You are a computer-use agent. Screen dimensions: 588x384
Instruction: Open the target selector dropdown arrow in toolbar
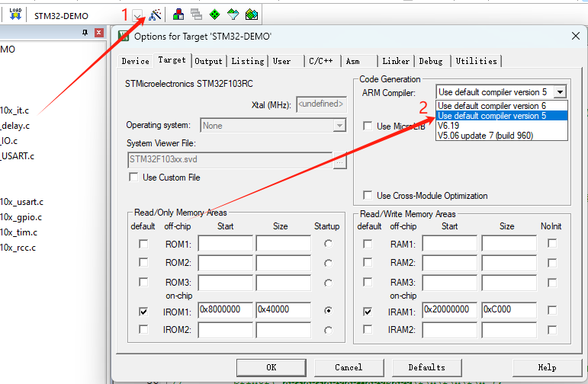tap(137, 16)
